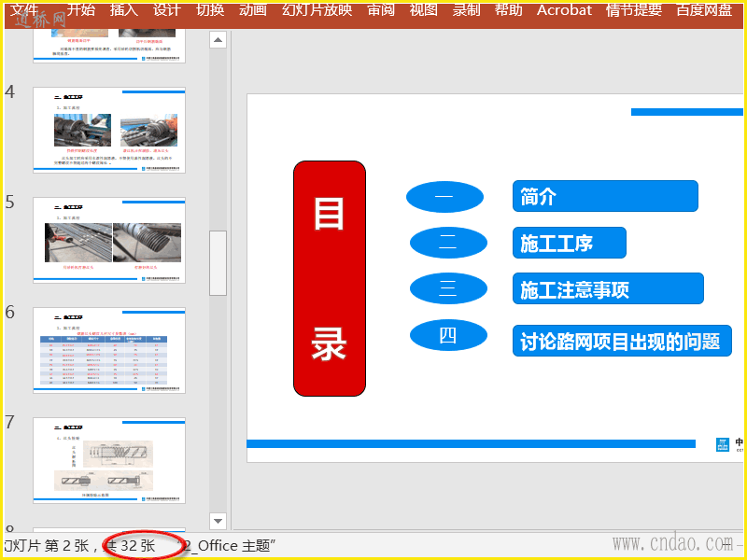Select slide 5 thumbnail
Screen dimensions: 747x560
(x=109, y=241)
